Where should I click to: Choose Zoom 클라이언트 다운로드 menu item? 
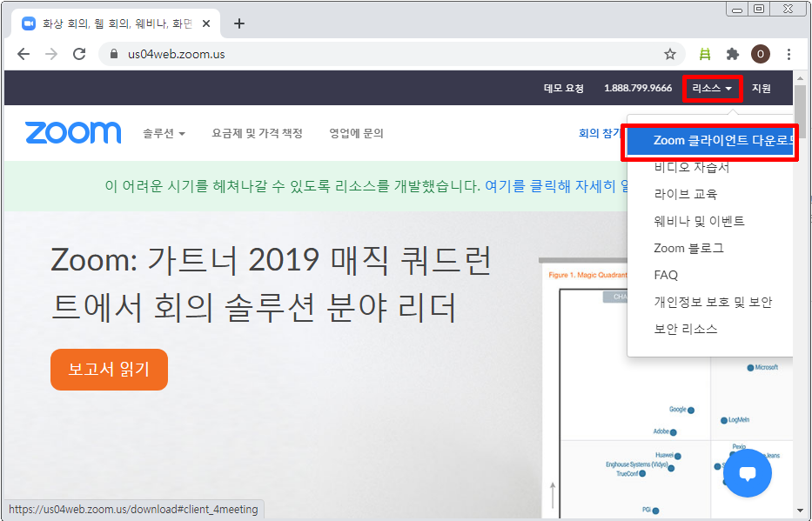[710, 140]
